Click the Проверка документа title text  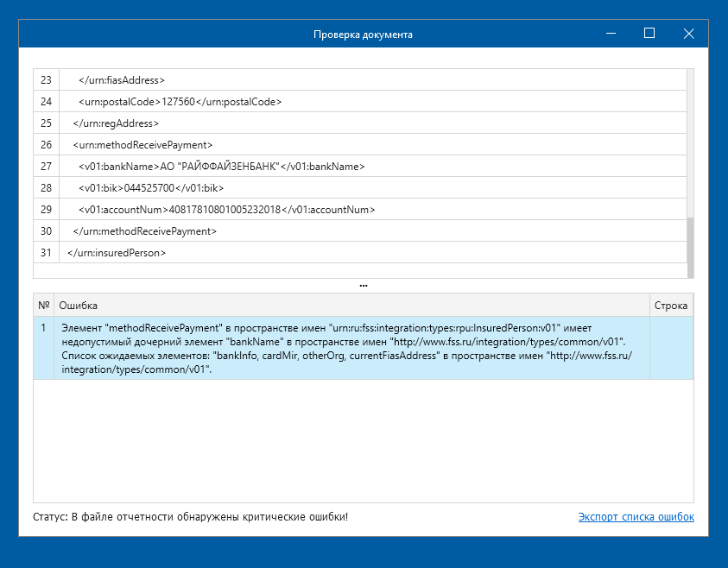pyautogui.click(x=363, y=35)
